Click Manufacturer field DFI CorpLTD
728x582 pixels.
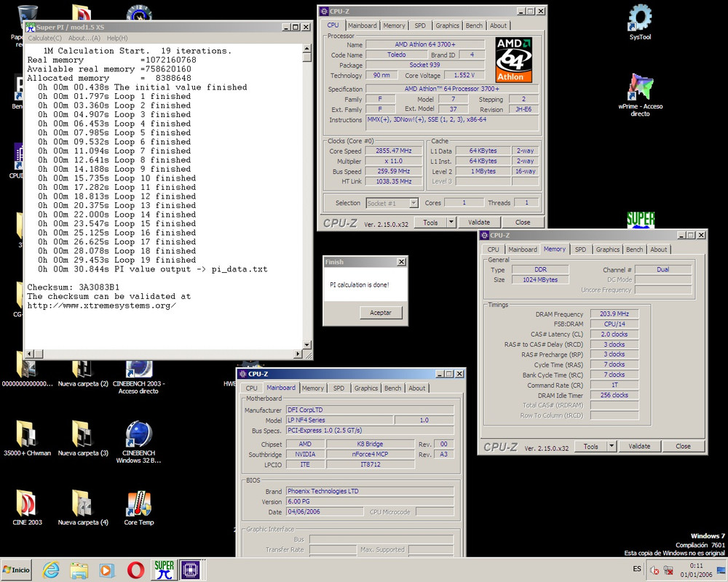pos(370,410)
